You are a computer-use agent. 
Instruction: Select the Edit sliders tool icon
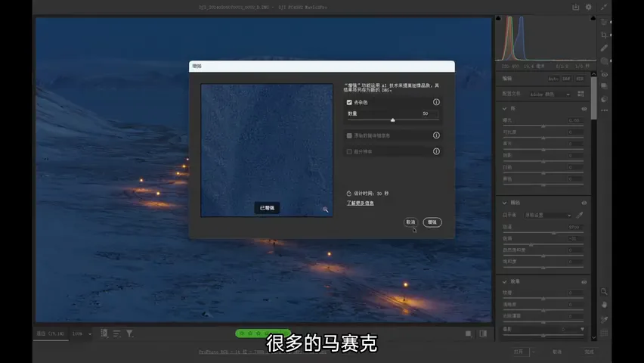pyautogui.click(x=604, y=22)
